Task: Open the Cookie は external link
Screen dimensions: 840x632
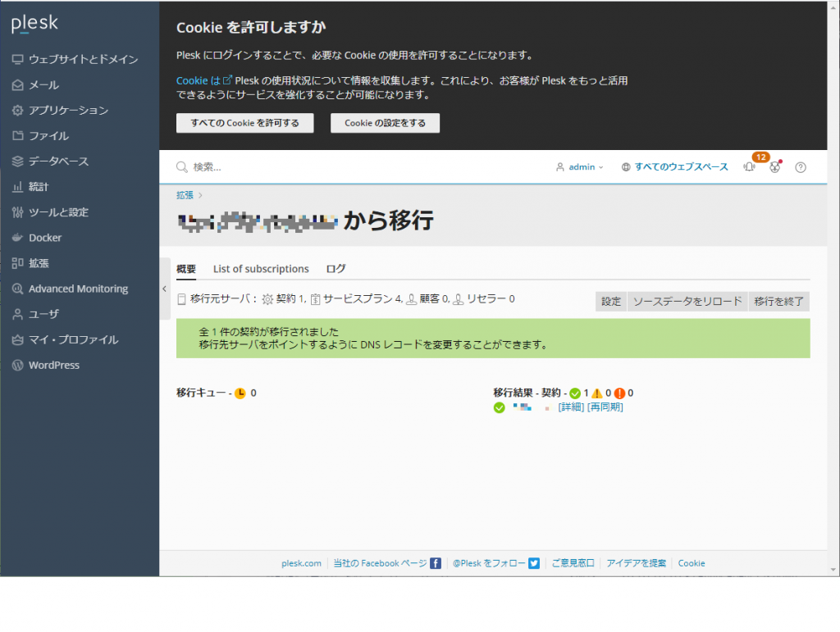Action: 203,81
